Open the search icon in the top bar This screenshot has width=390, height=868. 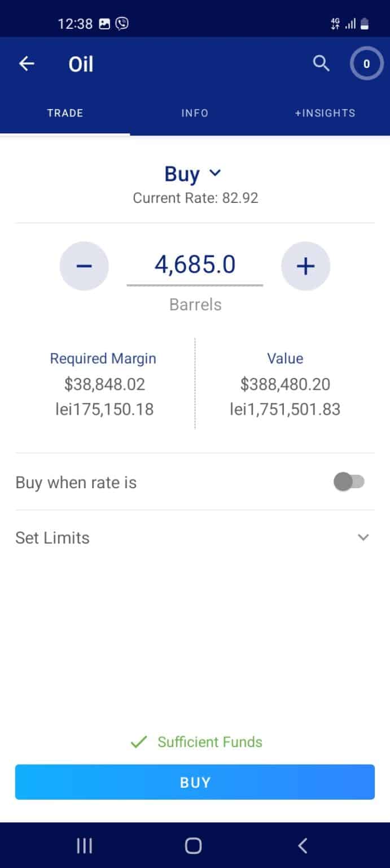point(321,64)
